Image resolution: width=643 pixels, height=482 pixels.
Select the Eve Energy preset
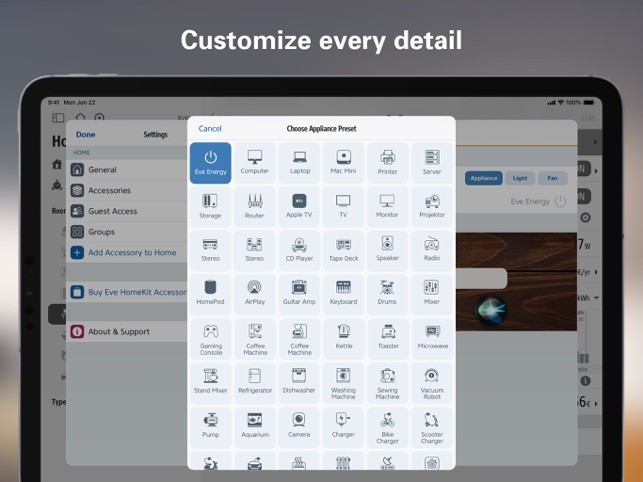point(210,163)
